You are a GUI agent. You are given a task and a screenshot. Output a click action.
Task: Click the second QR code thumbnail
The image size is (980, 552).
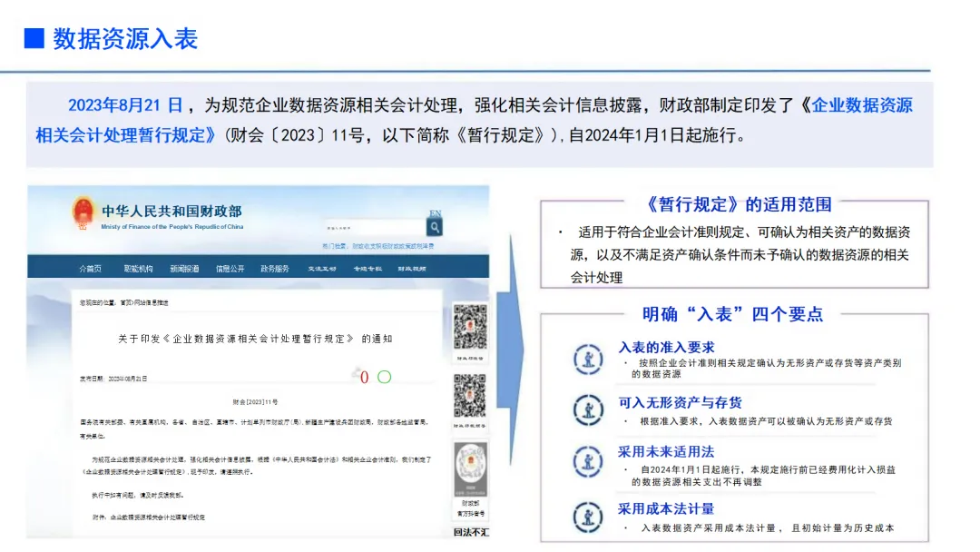(x=470, y=396)
